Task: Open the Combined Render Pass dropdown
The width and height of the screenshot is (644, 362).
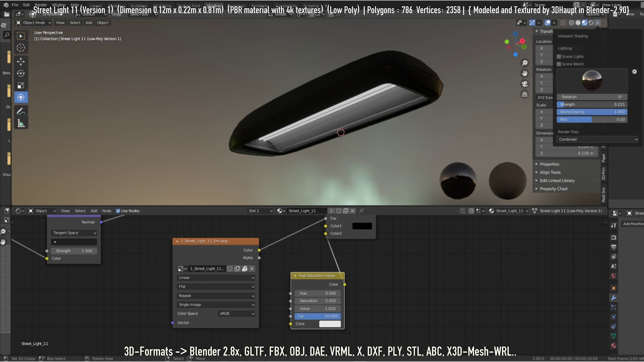Action: (x=597, y=140)
